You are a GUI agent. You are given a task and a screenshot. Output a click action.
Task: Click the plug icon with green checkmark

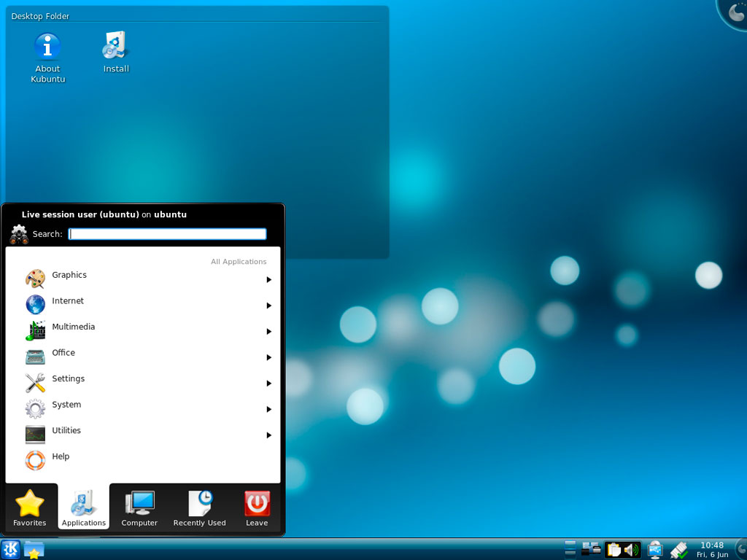tap(678, 550)
